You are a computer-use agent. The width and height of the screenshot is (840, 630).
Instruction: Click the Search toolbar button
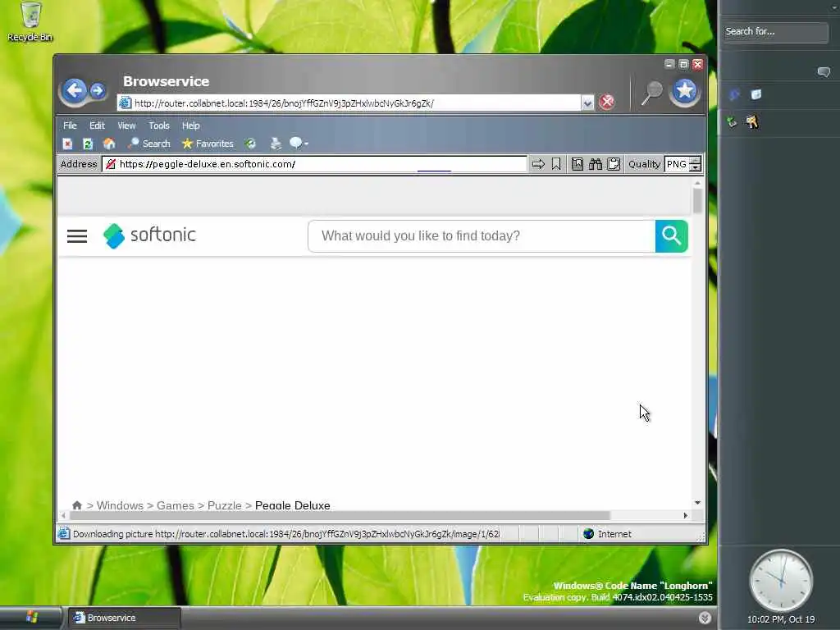pos(149,144)
